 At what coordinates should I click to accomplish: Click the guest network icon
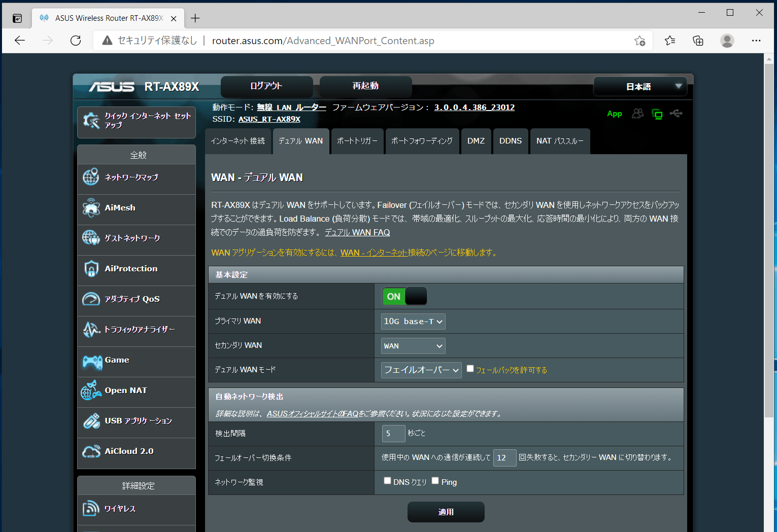point(91,238)
